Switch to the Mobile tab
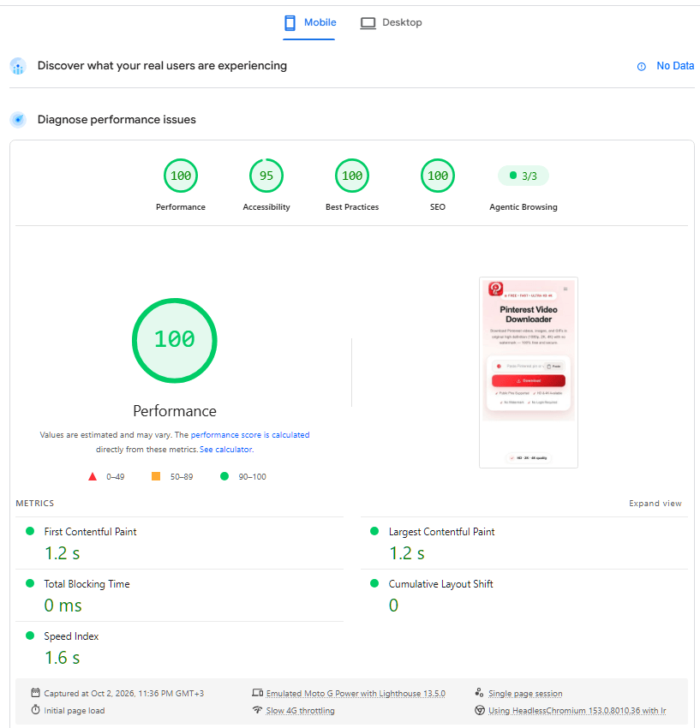Viewport: 700px width, 728px height. [309, 22]
